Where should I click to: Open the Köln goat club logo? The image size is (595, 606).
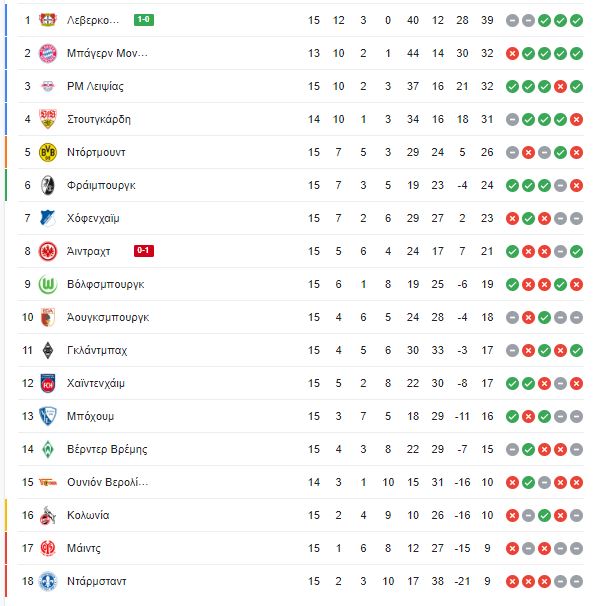(x=48, y=515)
